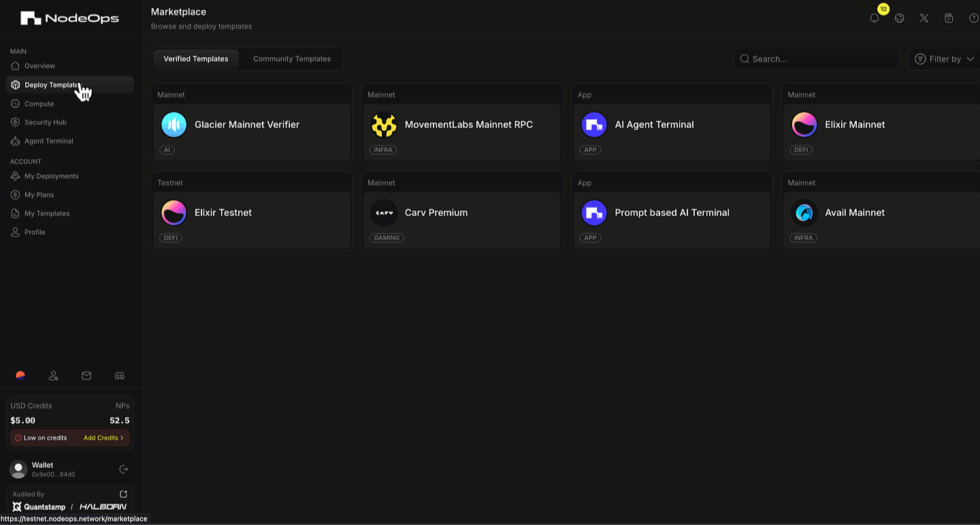Viewport: 980px width, 525px height.
Task: Click the Quantstamp logo
Action: 39,507
